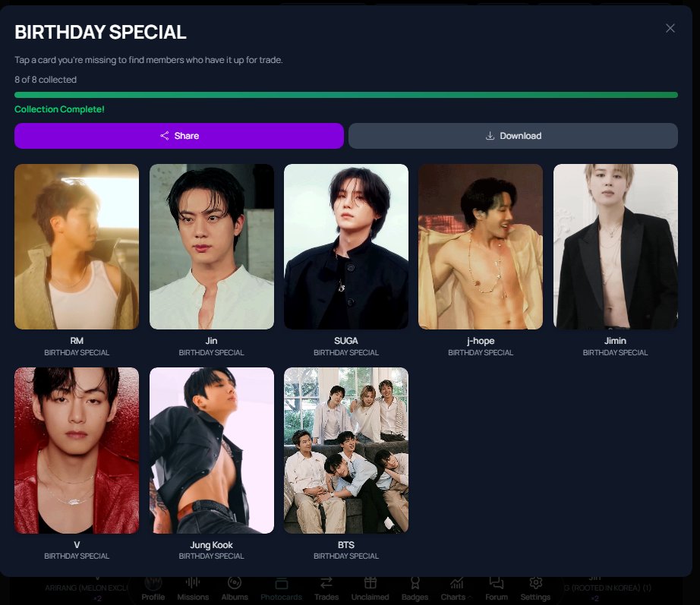Screen dimensions: 700x605
Task: Open the j-hope birthday photocard
Action: (481, 247)
